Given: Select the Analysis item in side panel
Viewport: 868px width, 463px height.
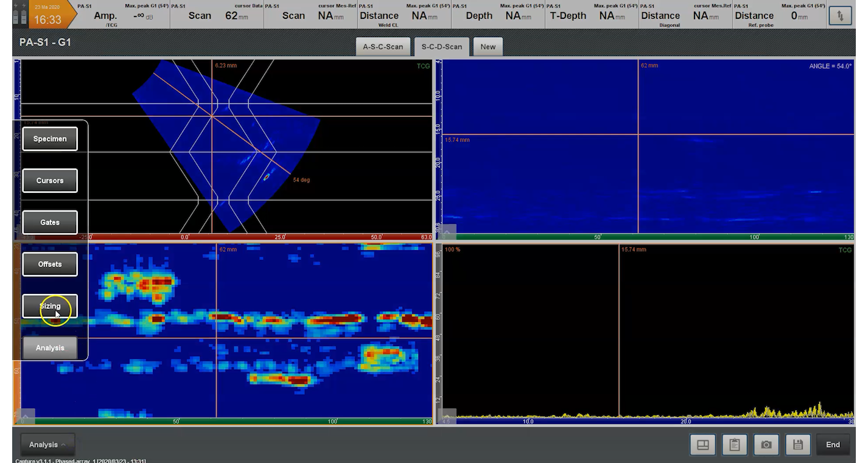Looking at the screenshot, I should (x=50, y=348).
